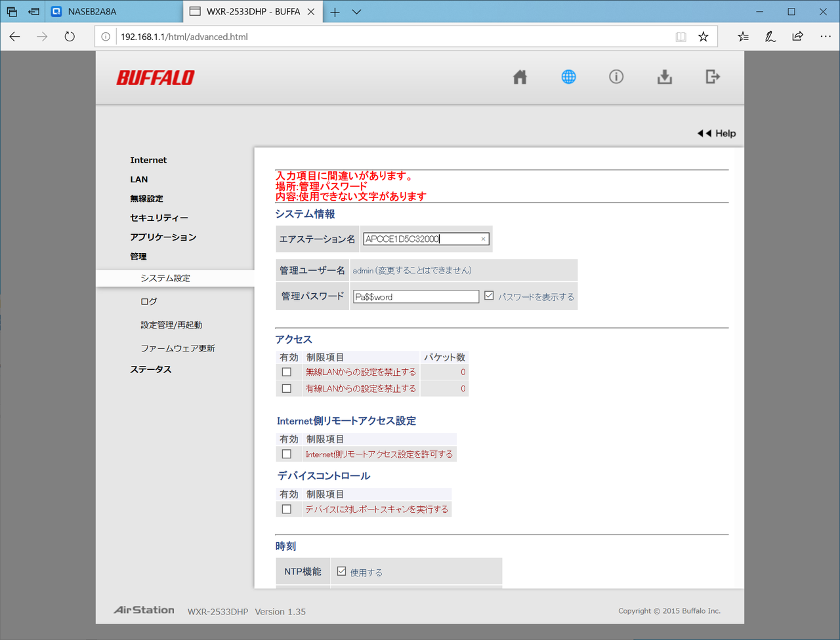Open the LAN menu in the sidebar
The height and width of the screenshot is (640, 840).
tap(139, 179)
